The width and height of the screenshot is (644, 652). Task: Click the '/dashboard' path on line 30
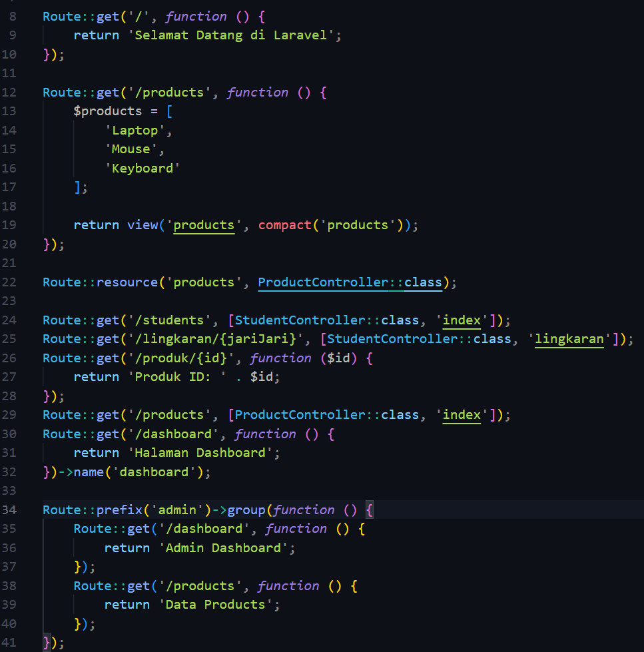click(173, 434)
